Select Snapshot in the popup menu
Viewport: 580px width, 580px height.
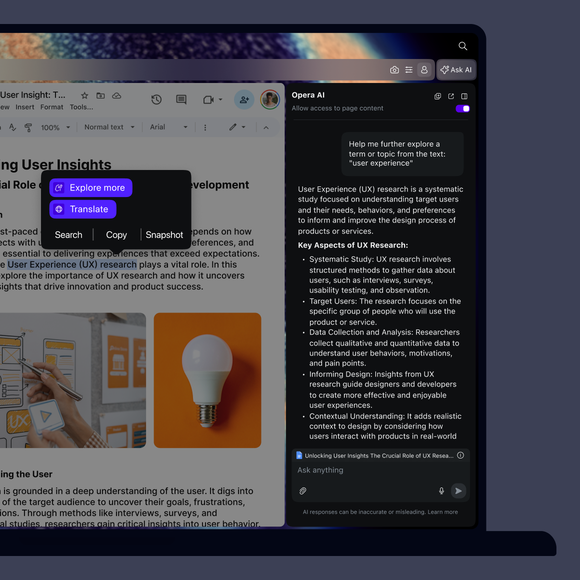click(164, 235)
